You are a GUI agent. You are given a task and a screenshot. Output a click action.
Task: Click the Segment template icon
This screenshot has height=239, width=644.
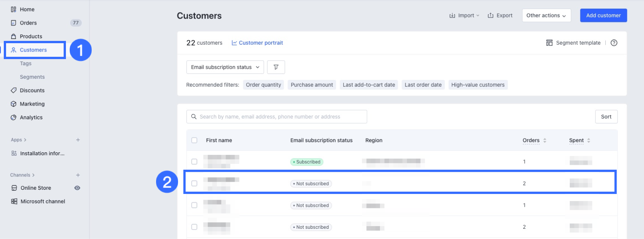coord(549,43)
